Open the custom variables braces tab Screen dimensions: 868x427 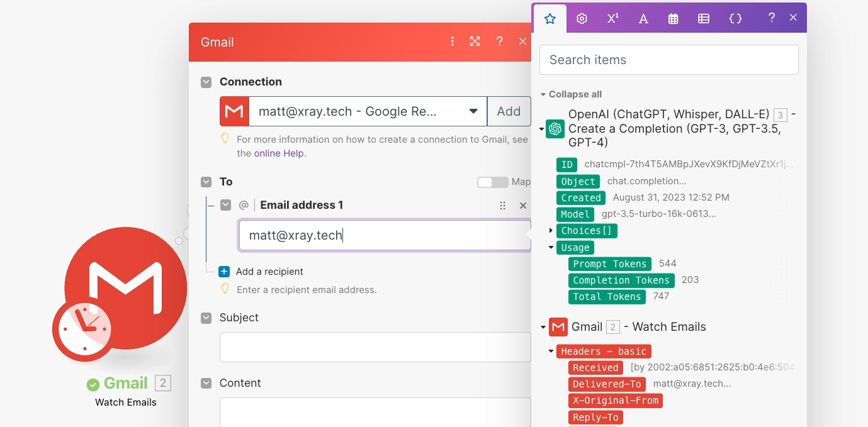pos(735,19)
